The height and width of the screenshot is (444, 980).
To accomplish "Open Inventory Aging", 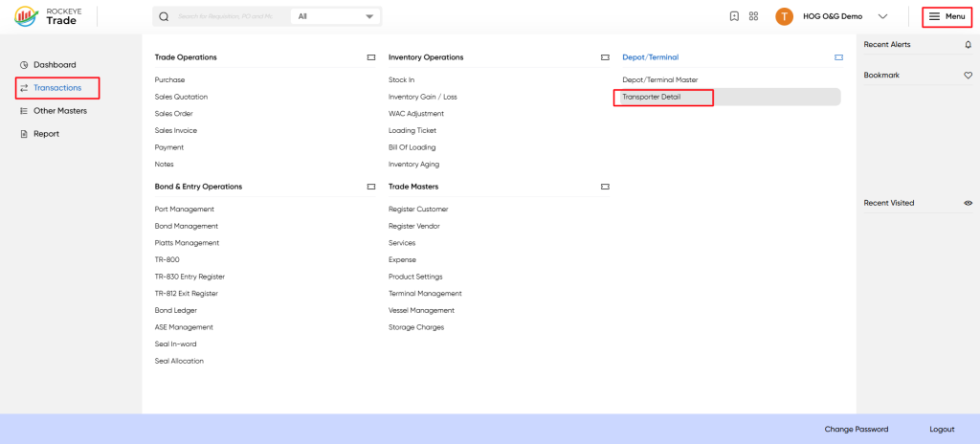I will pos(413,165).
